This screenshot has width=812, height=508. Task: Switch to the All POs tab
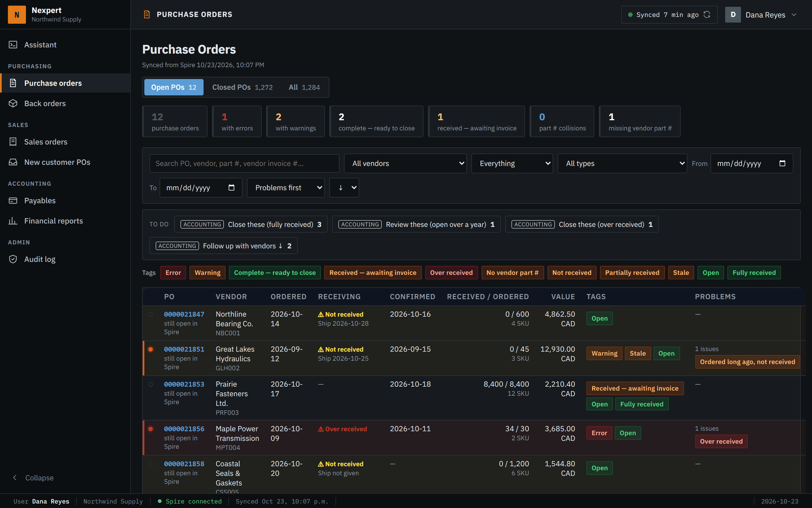point(304,87)
